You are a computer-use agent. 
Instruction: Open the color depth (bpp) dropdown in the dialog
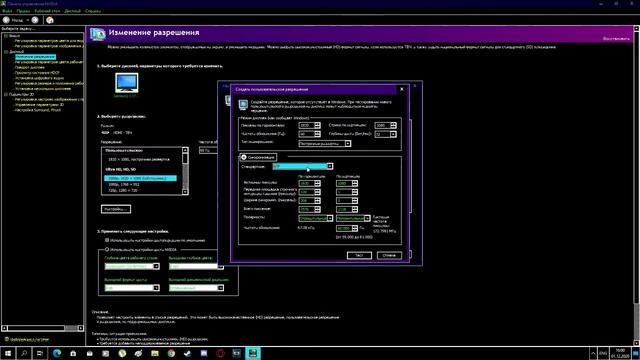tap(386, 134)
